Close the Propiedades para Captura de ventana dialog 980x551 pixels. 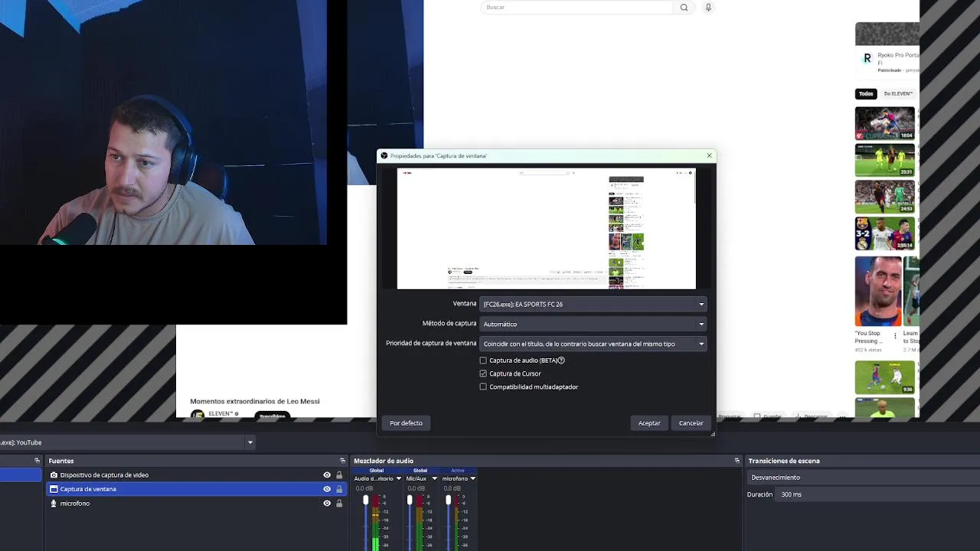pyautogui.click(x=709, y=155)
